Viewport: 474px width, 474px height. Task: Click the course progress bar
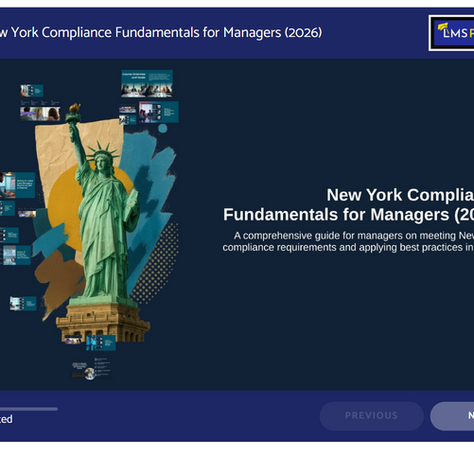(x=29, y=409)
